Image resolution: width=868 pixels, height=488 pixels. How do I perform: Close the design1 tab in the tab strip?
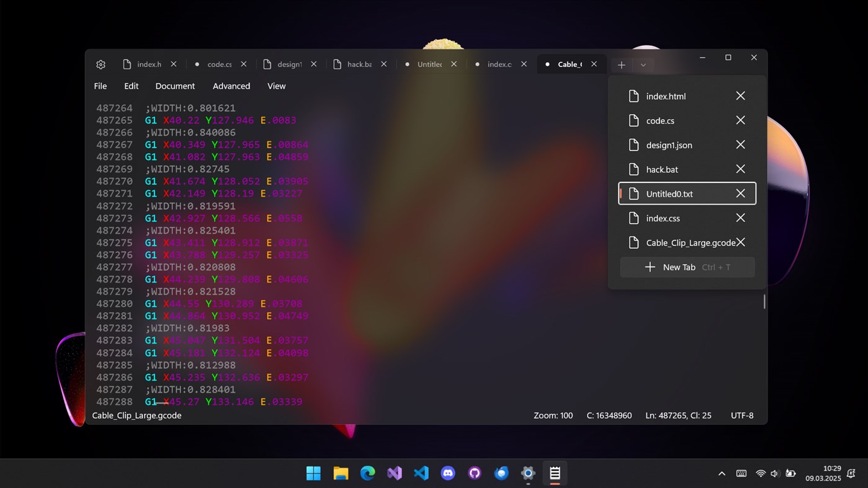314,64
